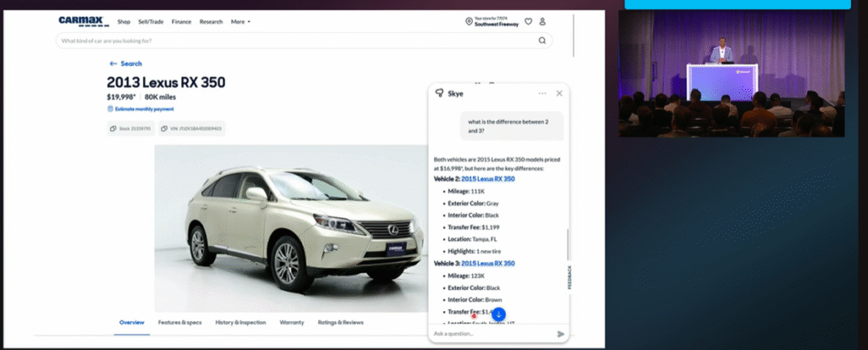Send the chat message arrow

[x=561, y=333]
